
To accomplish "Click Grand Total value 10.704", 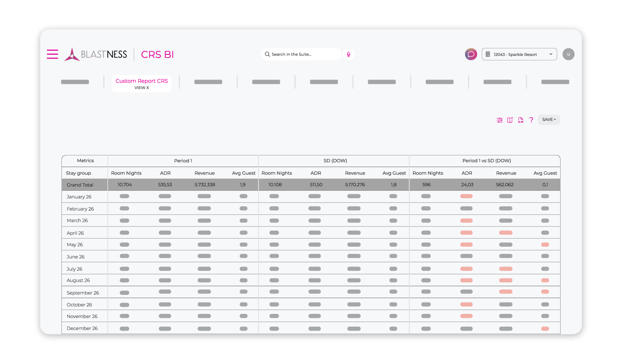I will click(x=125, y=185).
